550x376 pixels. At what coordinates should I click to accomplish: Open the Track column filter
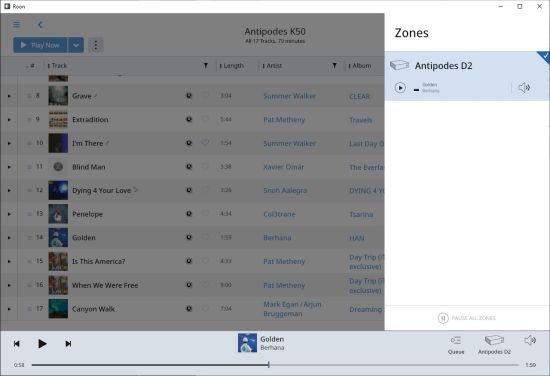pyautogui.click(x=206, y=66)
